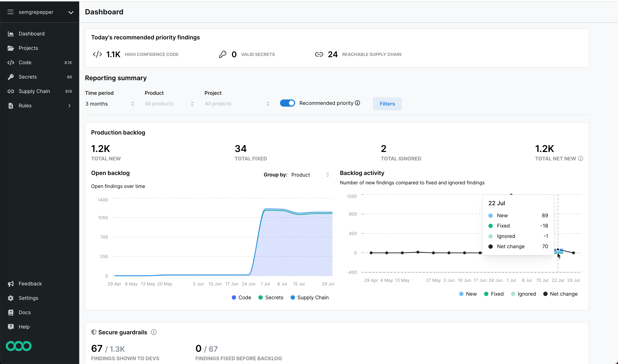
Task: Open the All projects dropdown
Action: (237, 104)
